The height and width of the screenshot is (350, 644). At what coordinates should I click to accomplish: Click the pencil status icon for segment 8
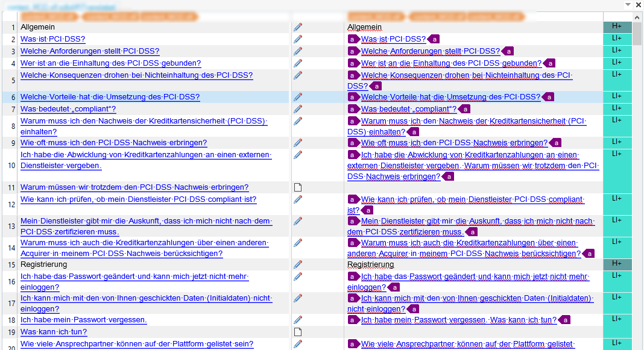tap(298, 121)
